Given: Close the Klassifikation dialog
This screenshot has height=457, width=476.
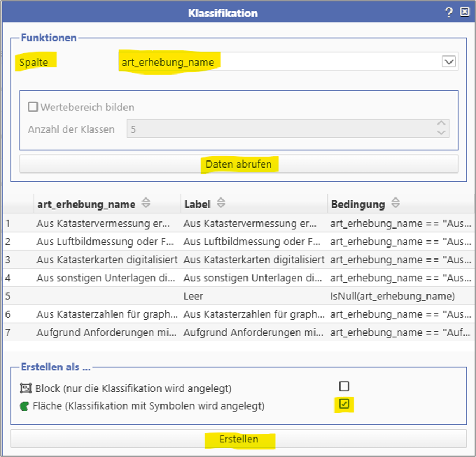Looking at the screenshot, I should click(x=465, y=12).
